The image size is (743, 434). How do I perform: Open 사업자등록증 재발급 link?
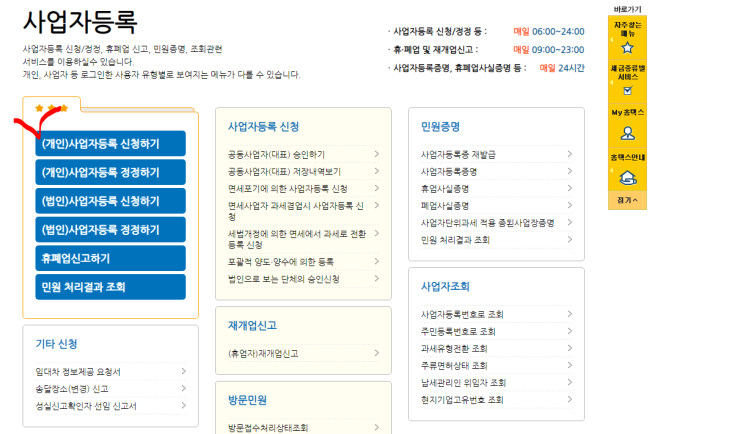(458, 154)
